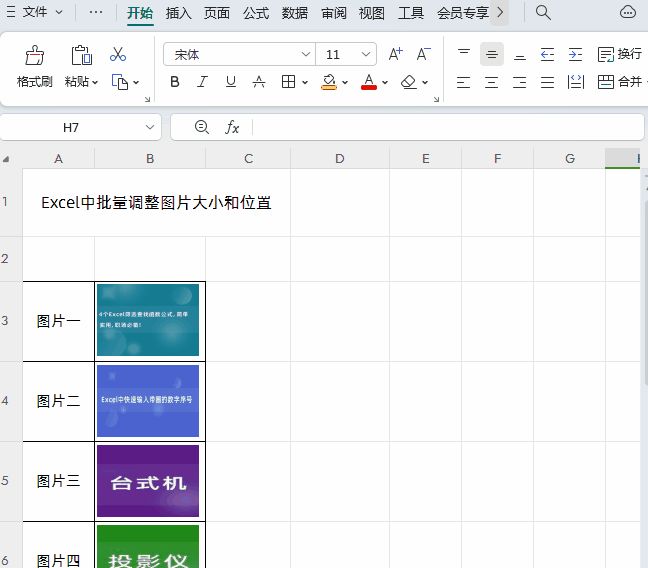The height and width of the screenshot is (568, 648).
Task: Switch to the 数据 (Data) tab
Action: (x=295, y=13)
